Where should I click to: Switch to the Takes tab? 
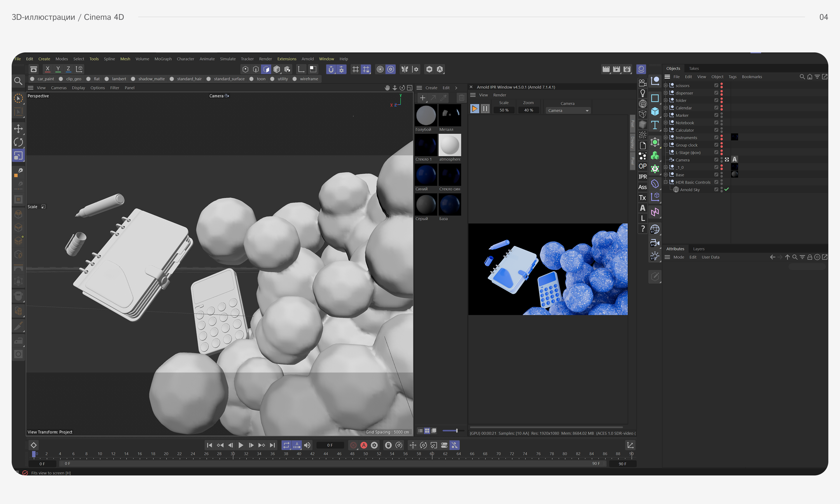[x=694, y=68]
